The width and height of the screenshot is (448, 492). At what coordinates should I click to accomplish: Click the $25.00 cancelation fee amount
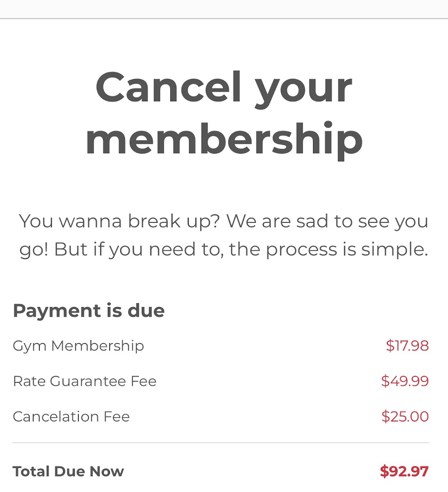pos(405,417)
